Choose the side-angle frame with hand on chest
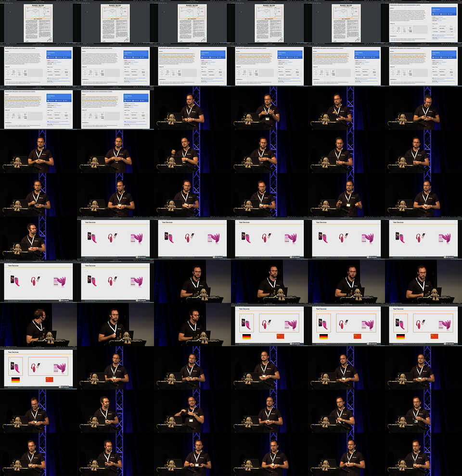This screenshot has height=476, width=462. [115, 325]
